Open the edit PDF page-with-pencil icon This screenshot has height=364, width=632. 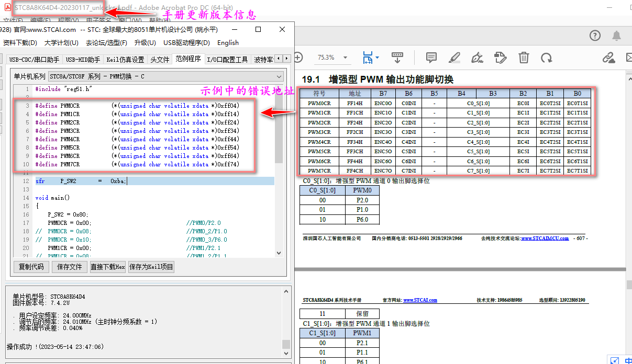tap(500, 58)
